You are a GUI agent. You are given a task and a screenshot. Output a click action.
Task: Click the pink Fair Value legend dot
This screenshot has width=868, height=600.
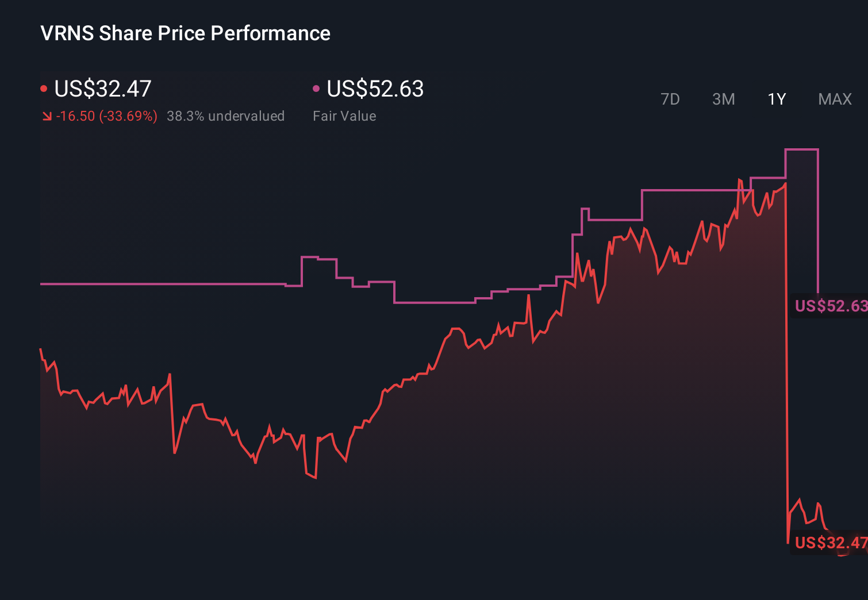pyautogui.click(x=316, y=88)
